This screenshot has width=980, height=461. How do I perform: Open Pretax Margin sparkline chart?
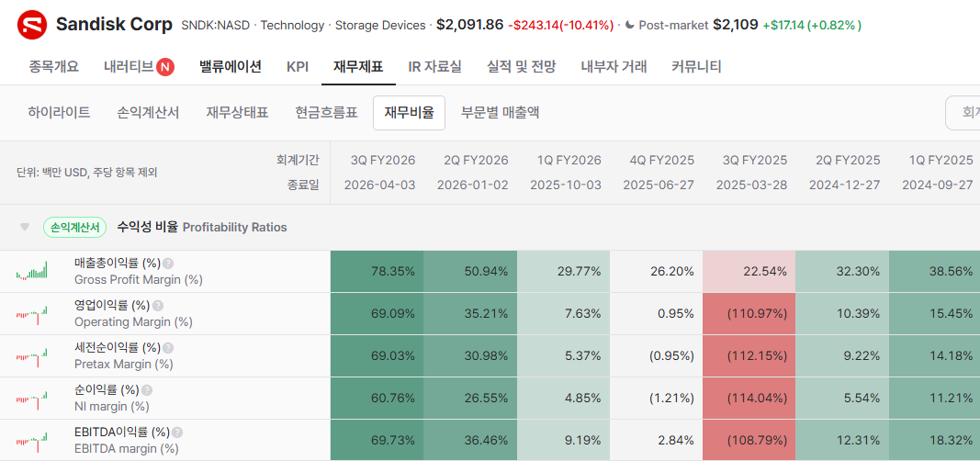click(32, 355)
